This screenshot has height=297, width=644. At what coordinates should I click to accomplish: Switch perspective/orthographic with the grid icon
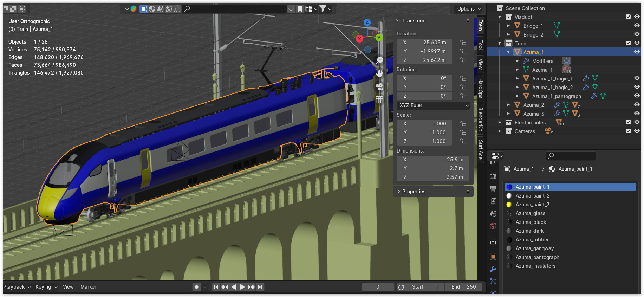point(379,100)
